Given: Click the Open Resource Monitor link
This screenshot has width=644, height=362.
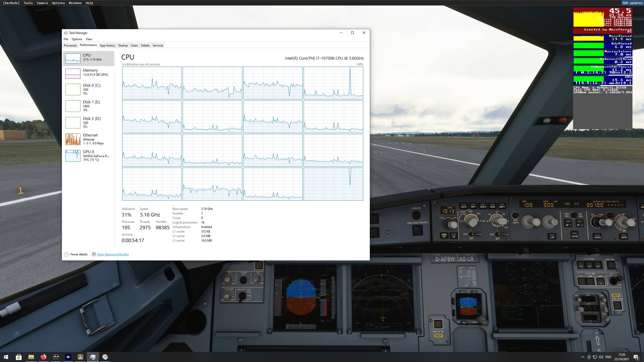Looking at the screenshot, I should [113, 254].
